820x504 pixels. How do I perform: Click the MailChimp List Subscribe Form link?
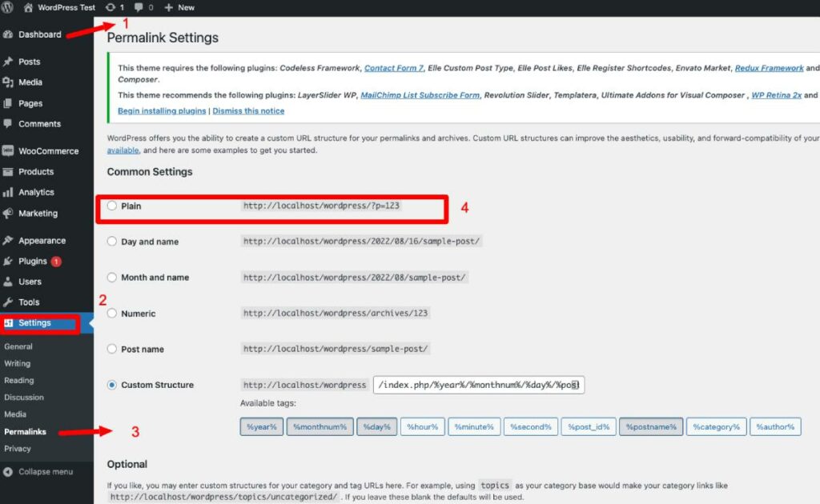pos(420,95)
